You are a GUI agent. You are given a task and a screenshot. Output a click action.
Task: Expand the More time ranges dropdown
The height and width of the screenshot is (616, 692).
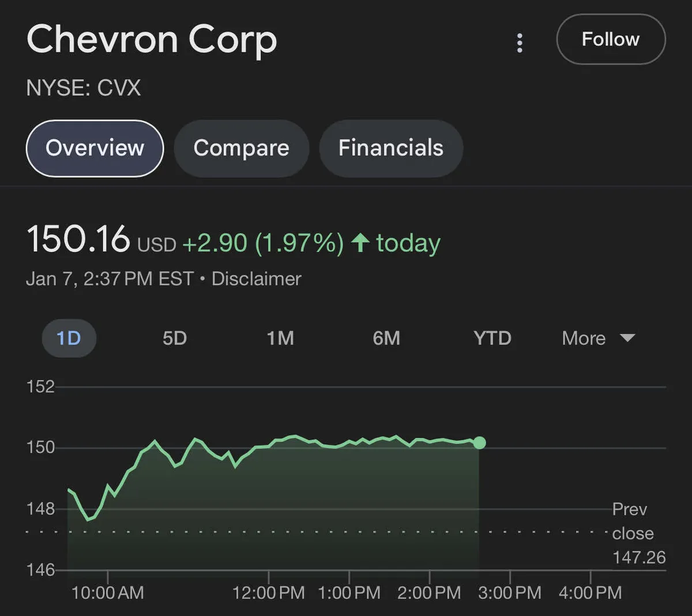[584, 338]
